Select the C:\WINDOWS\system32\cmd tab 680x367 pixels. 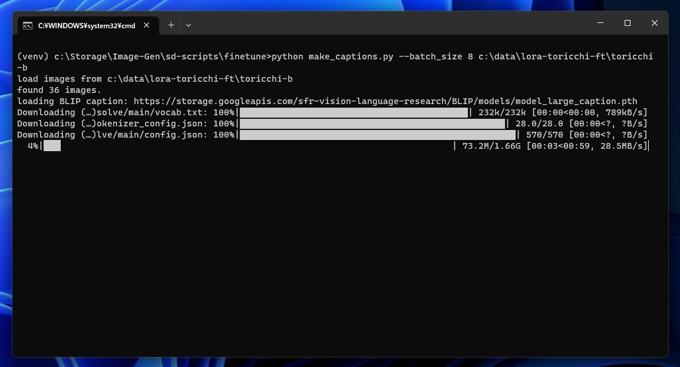[x=88, y=26]
